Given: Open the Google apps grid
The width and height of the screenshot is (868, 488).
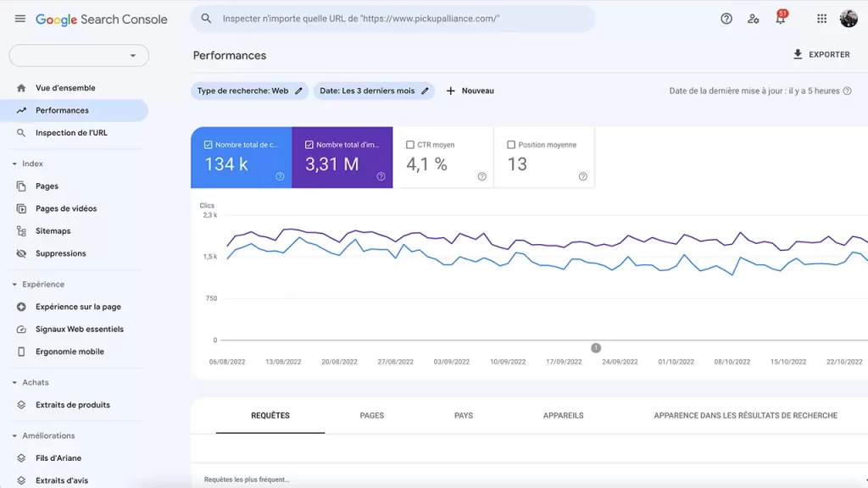Looking at the screenshot, I should [x=821, y=19].
